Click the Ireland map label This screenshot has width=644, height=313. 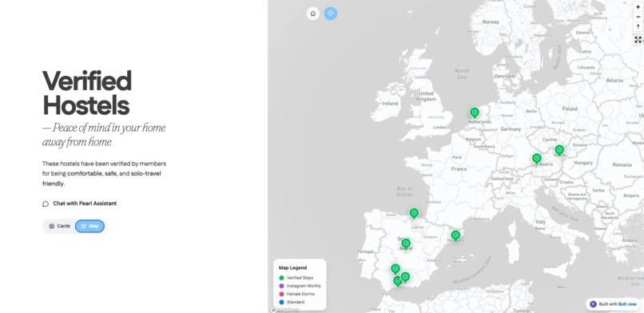[x=390, y=103]
